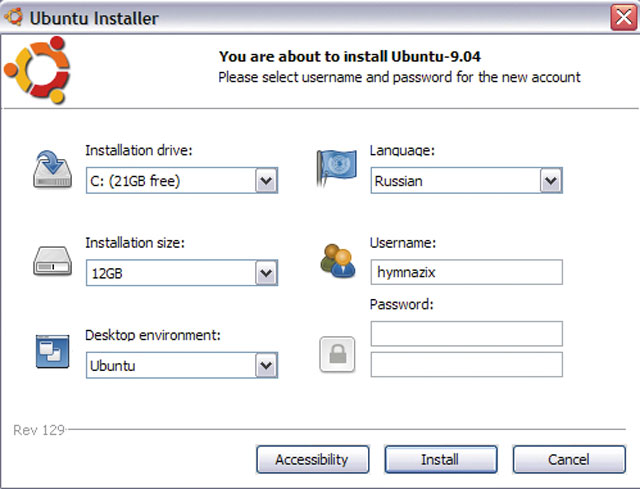Click Cancel to abort the installer

pos(569,460)
